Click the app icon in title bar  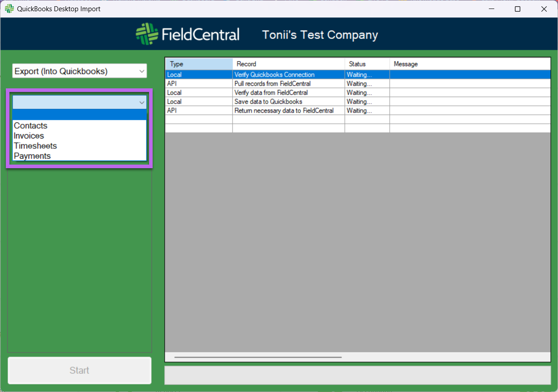tap(9, 9)
